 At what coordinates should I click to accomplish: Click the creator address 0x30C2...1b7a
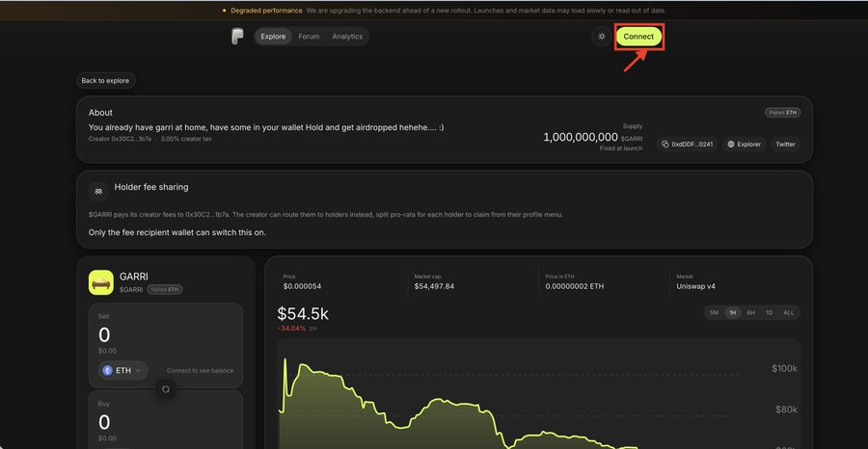pos(130,139)
